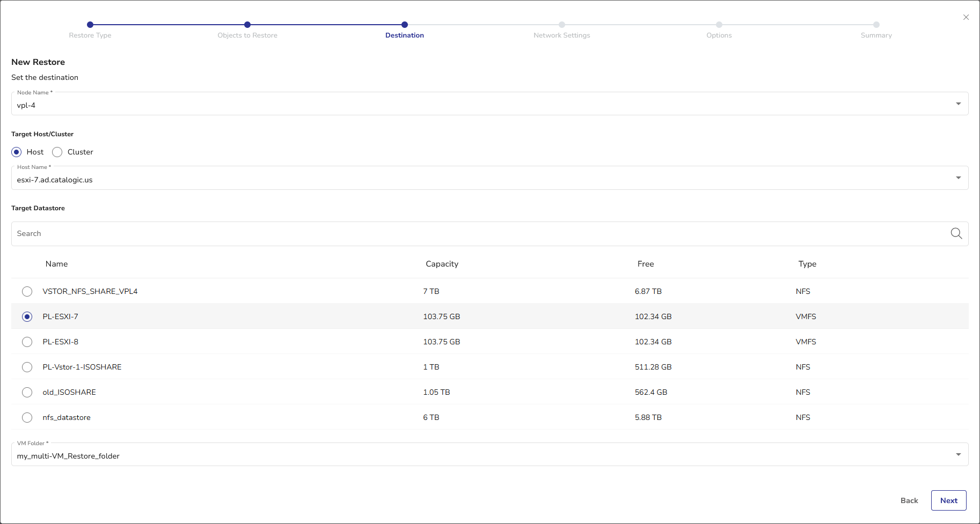Image resolution: width=980 pixels, height=524 pixels.
Task: Jump to Objects to Restore step
Action: click(x=247, y=25)
